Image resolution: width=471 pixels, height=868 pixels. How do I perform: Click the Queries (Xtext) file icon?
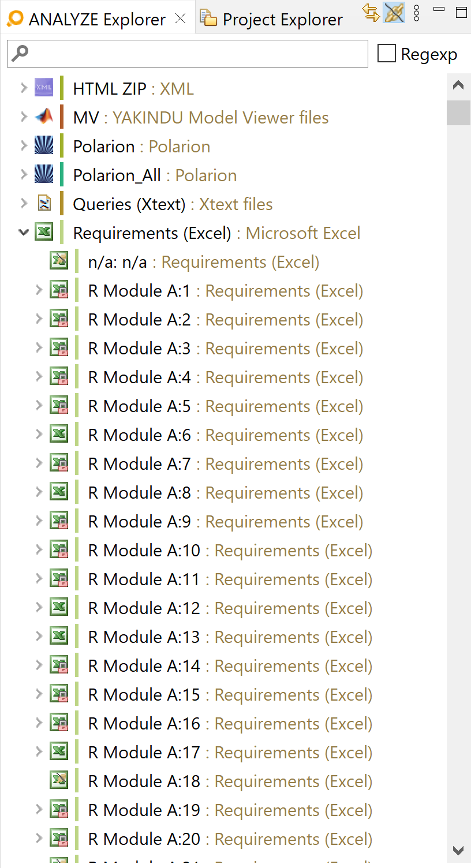tap(44, 203)
